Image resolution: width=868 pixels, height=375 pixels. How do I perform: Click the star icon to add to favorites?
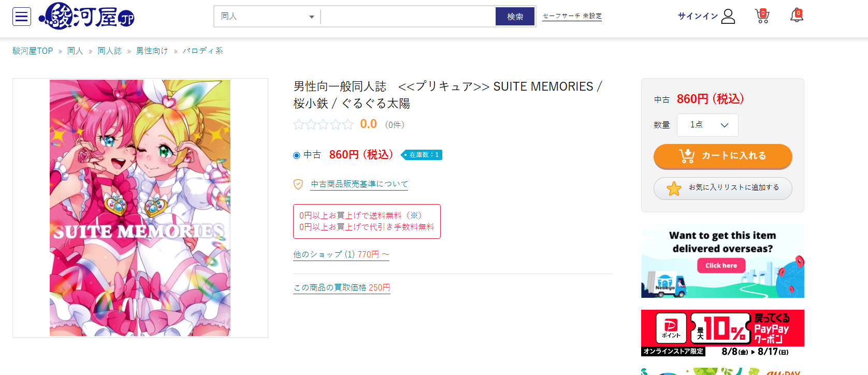tap(674, 189)
